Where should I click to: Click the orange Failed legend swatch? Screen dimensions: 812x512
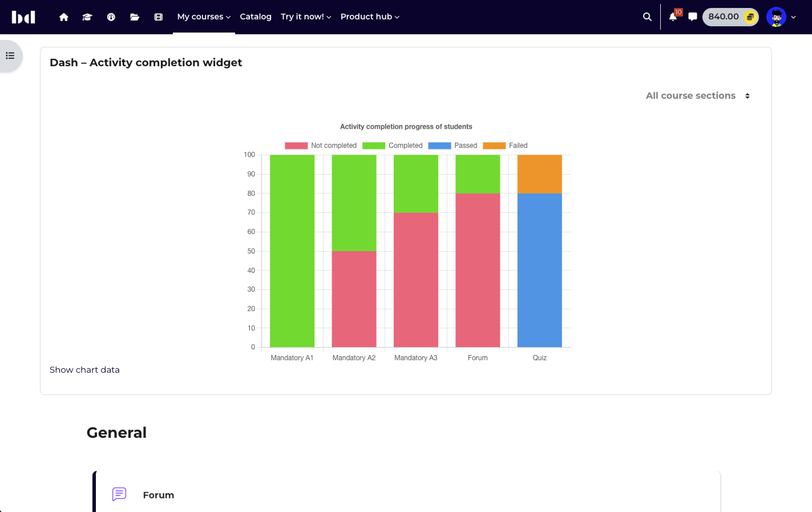(494, 146)
